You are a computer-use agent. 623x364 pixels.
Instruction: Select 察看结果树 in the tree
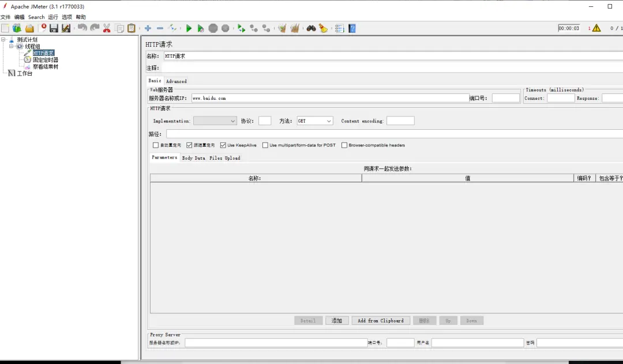[x=46, y=66]
